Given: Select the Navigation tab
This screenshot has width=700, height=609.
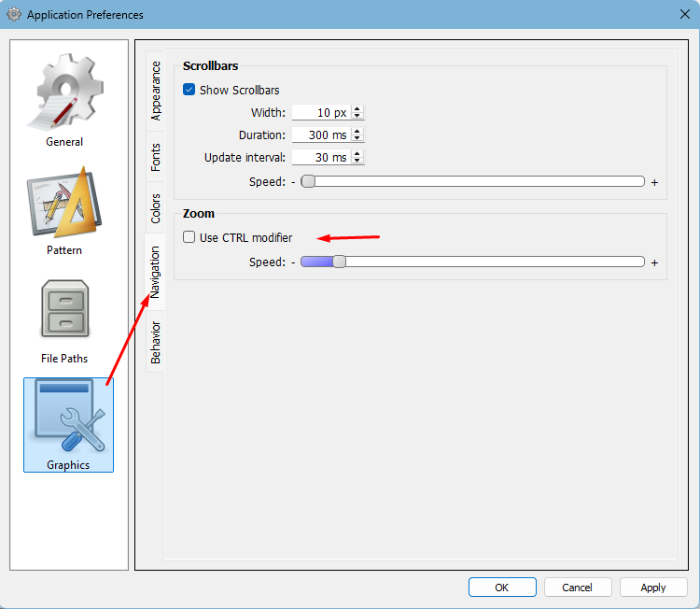Looking at the screenshot, I should click(154, 272).
